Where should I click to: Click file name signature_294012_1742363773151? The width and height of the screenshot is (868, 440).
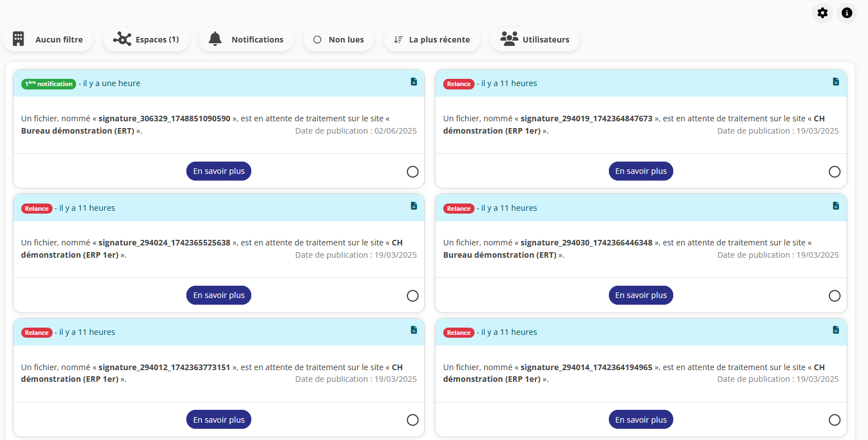click(x=165, y=367)
